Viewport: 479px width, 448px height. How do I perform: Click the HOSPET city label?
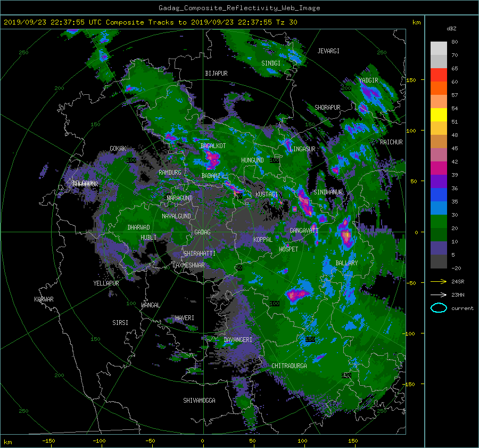(x=288, y=249)
